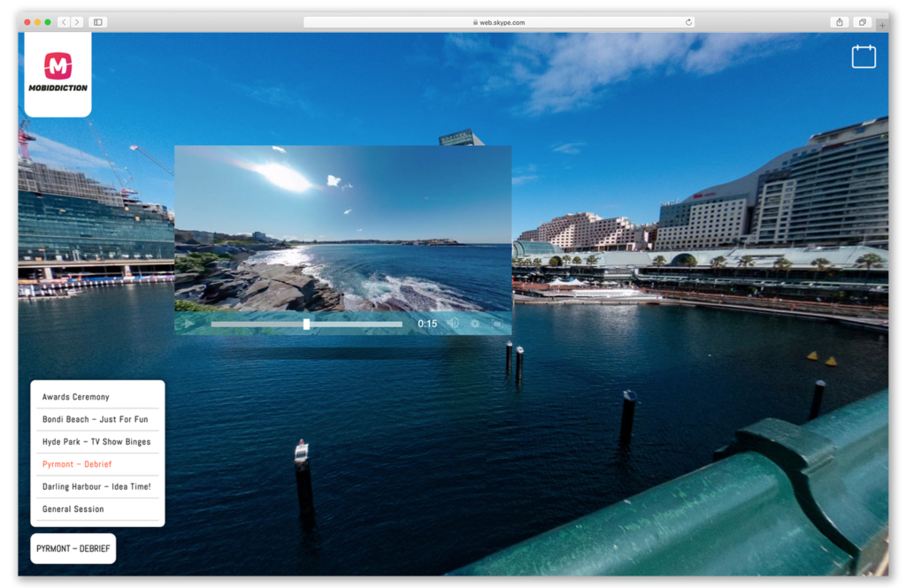Go forward using Safari's forward arrow
The width and height of the screenshot is (906, 588).
[77, 22]
